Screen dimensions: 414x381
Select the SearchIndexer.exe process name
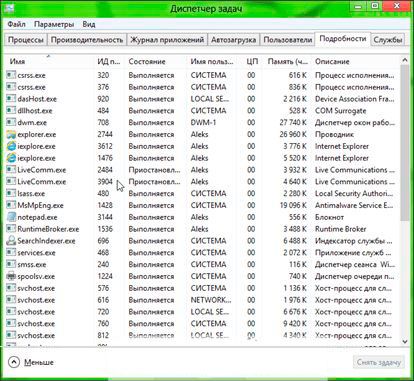coord(46,241)
